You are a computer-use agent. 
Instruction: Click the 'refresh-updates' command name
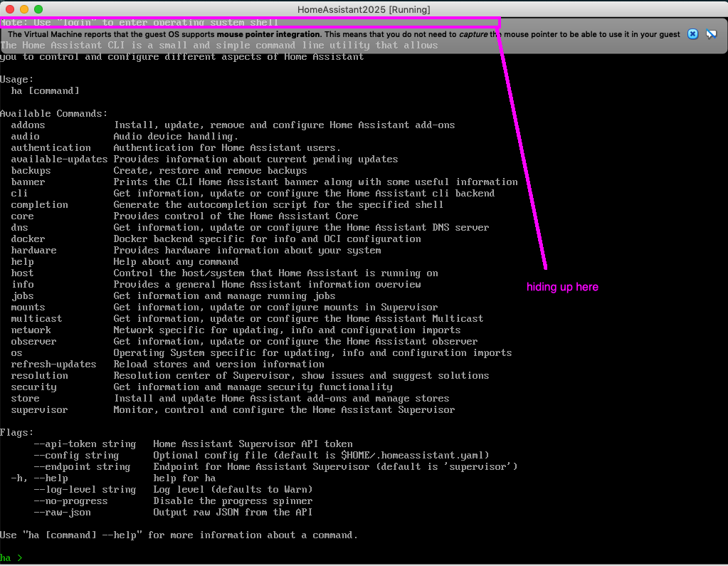click(x=54, y=364)
